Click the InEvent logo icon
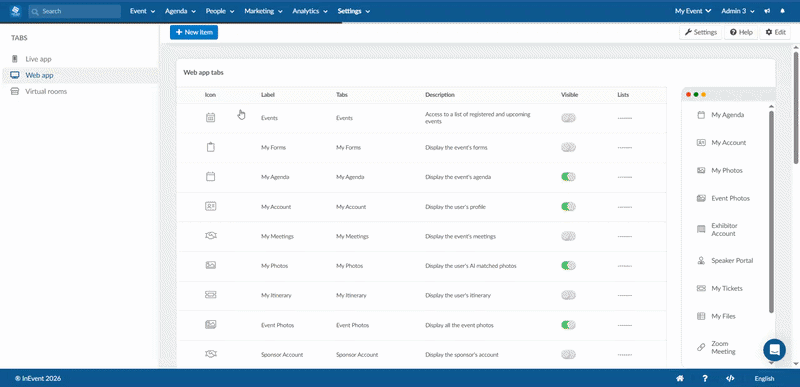Image resolution: width=800 pixels, height=387 pixels. coord(15,11)
